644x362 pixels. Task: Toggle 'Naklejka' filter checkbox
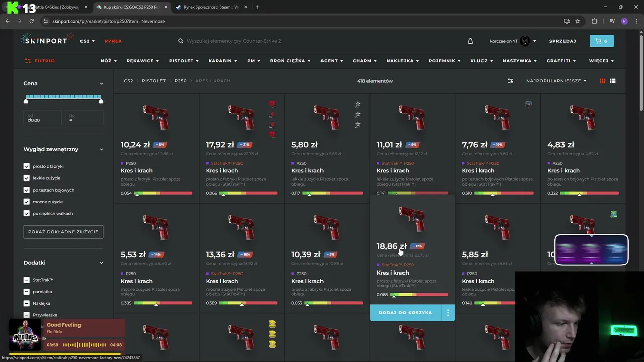pos(27,303)
